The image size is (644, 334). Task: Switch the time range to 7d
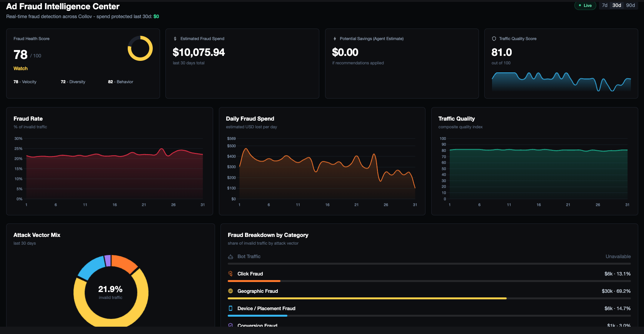tap(605, 5)
